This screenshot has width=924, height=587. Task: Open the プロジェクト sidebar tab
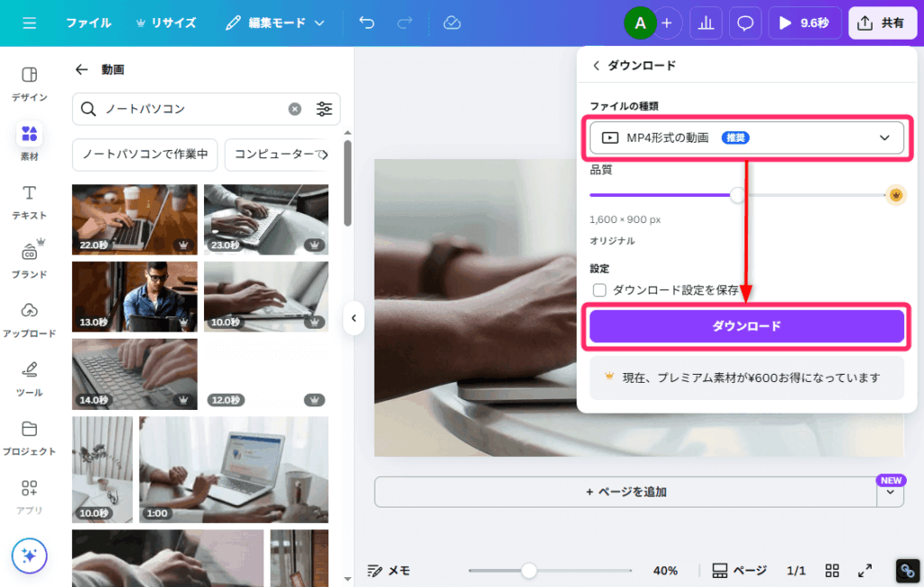[29, 438]
